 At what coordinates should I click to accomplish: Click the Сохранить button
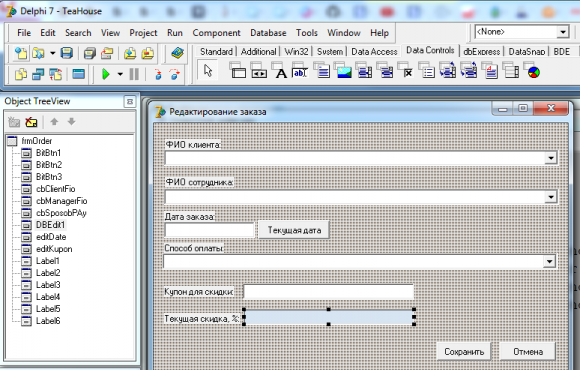[x=464, y=352]
